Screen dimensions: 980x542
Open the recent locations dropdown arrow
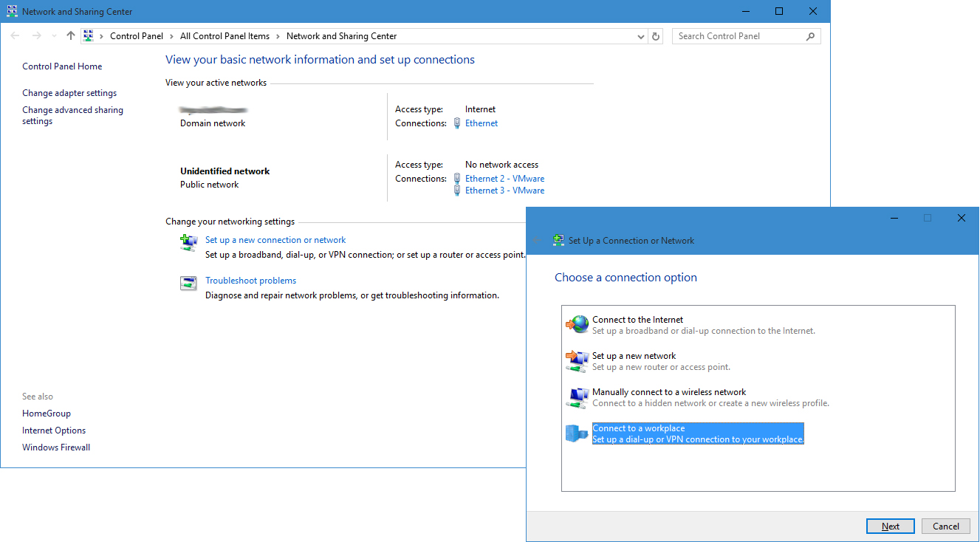[x=55, y=36]
